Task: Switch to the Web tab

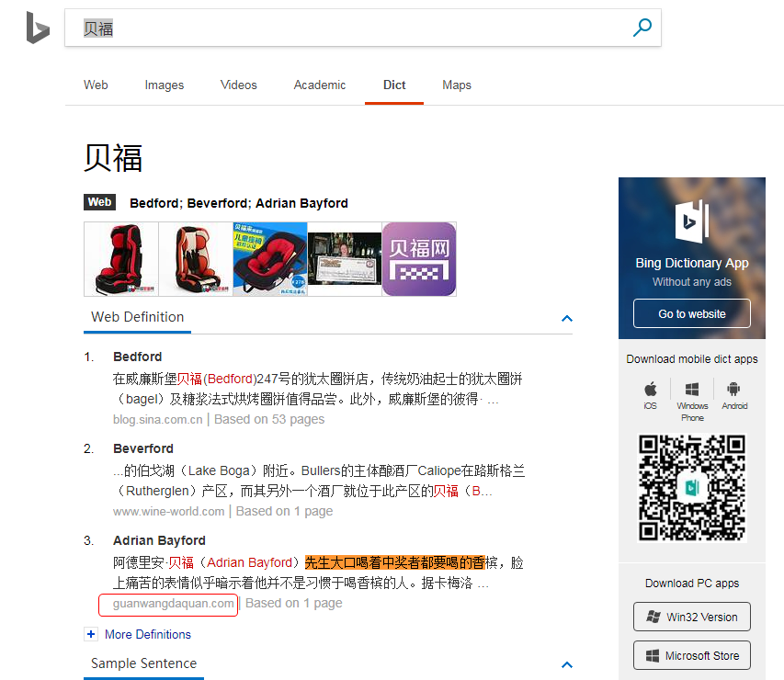Action: coord(96,85)
